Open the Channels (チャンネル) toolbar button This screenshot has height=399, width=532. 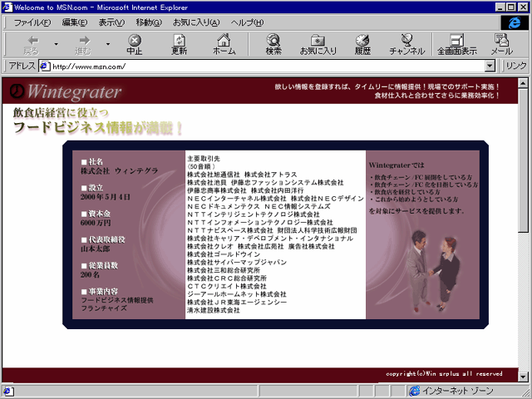point(406,44)
